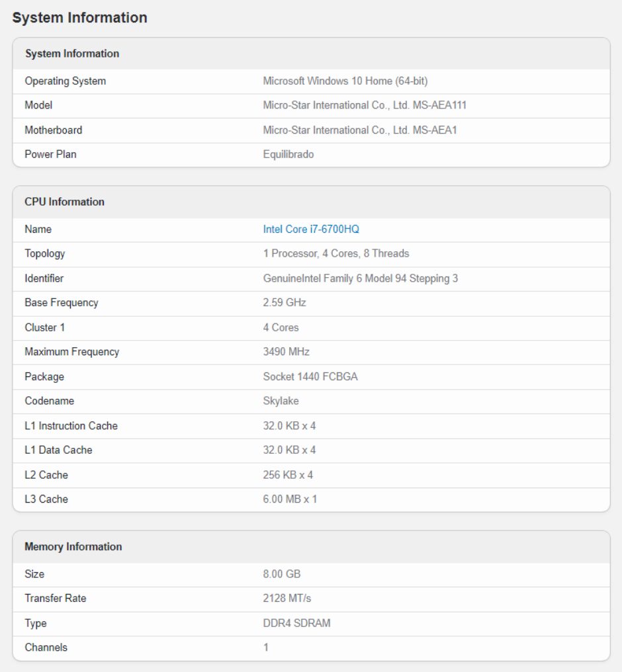622x672 pixels.
Task: Click the 'Base Frequency' label
Action: [x=62, y=302]
